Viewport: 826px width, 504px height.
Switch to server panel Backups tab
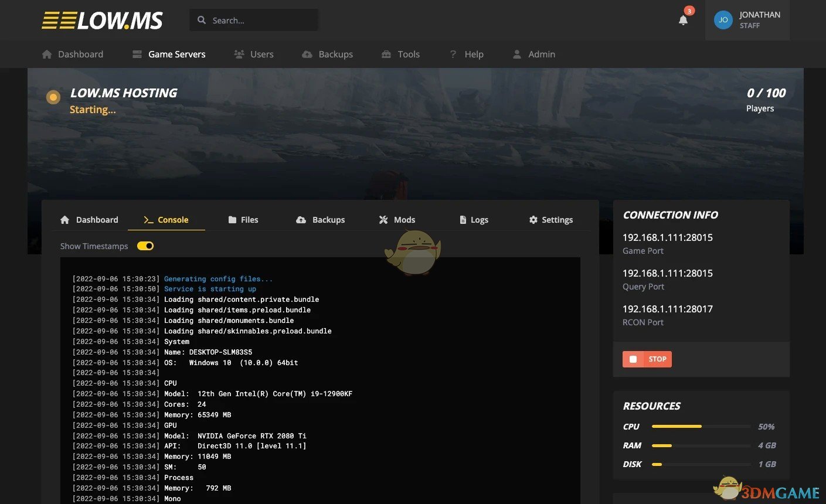click(321, 220)
